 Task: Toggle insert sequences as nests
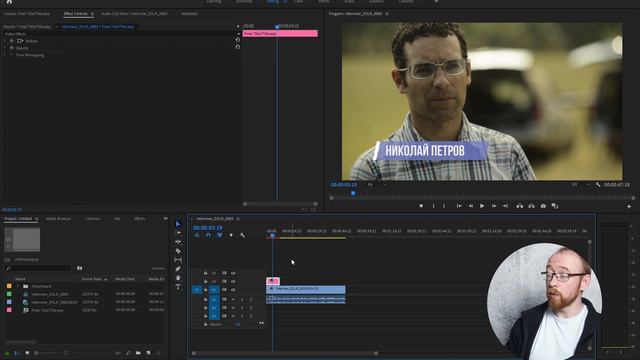197,235
